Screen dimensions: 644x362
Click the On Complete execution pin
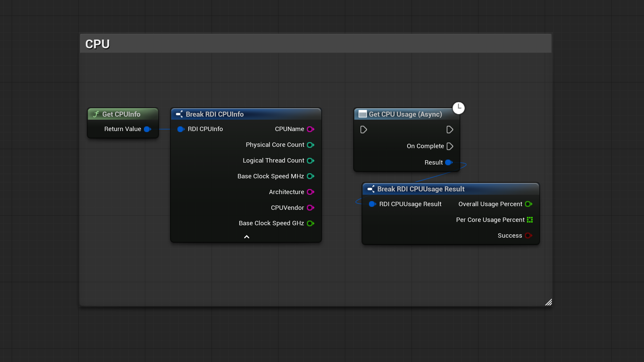(450, 146)
